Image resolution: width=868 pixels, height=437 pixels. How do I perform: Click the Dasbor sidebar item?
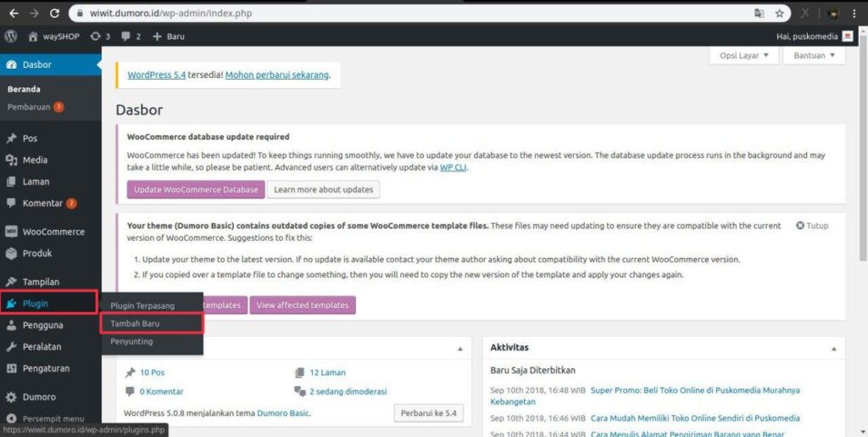click(37, 64)
